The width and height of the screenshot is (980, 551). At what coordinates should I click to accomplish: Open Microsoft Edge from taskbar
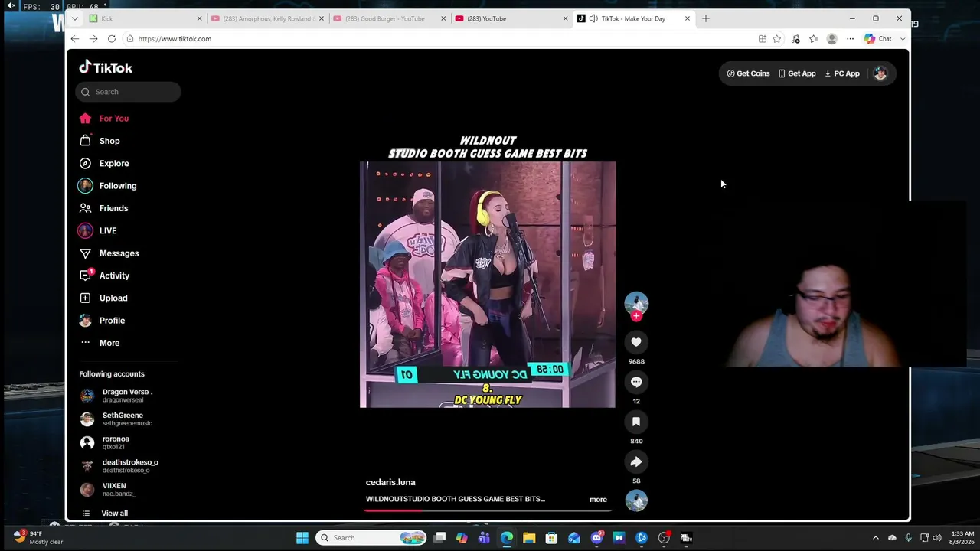point(507,538)
